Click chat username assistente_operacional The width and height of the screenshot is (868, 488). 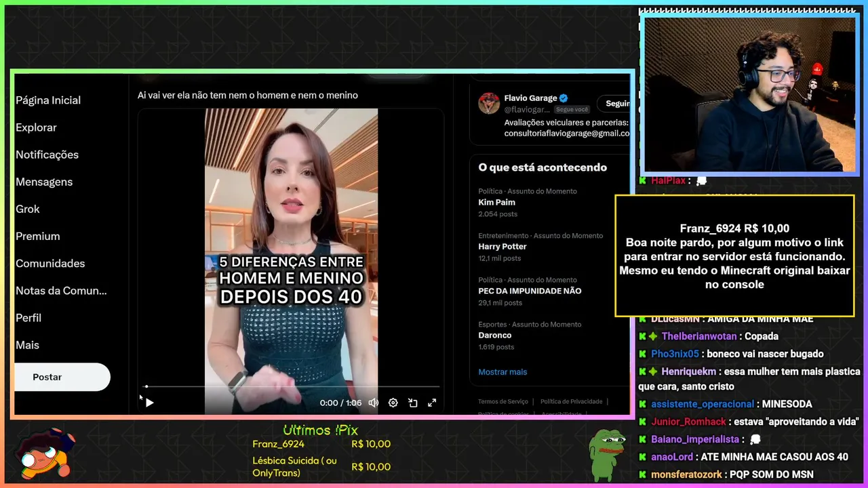point(703,404)
